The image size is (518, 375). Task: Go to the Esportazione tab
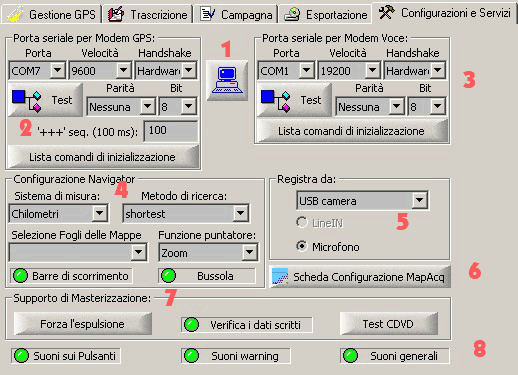coord(325,14)
